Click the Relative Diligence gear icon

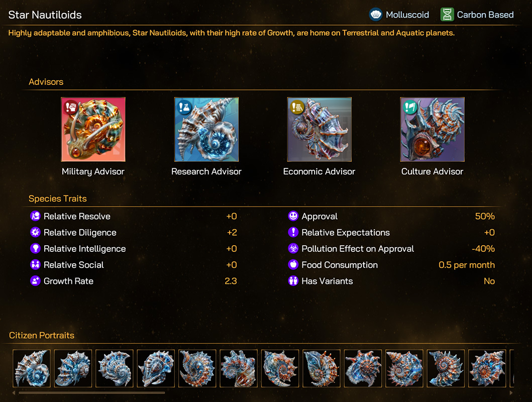coord(35,232)
